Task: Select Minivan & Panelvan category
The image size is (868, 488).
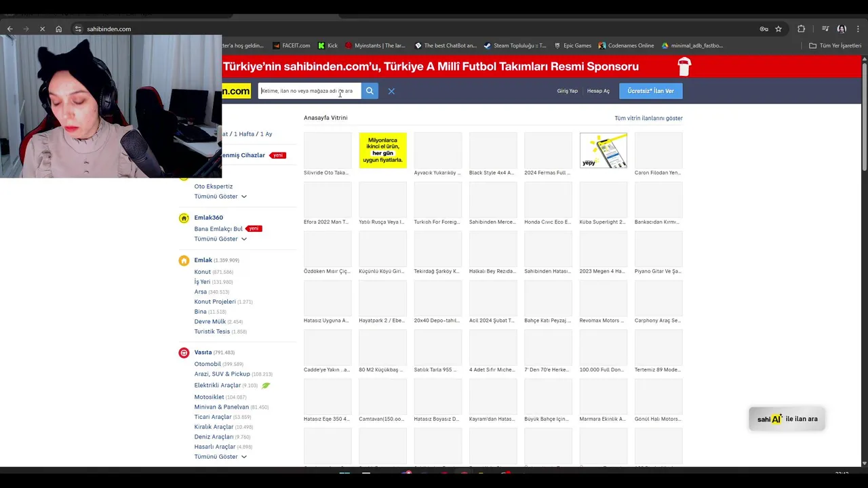Action: coord(222,407)
